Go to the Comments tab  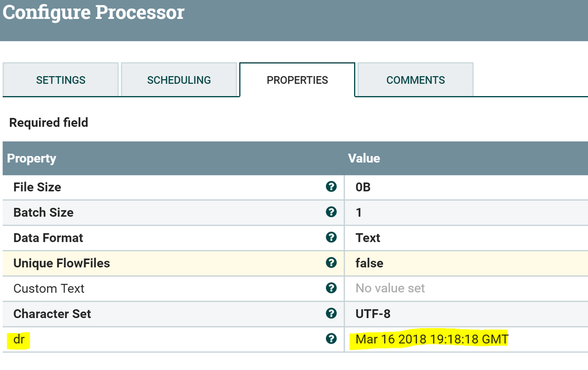415,80
